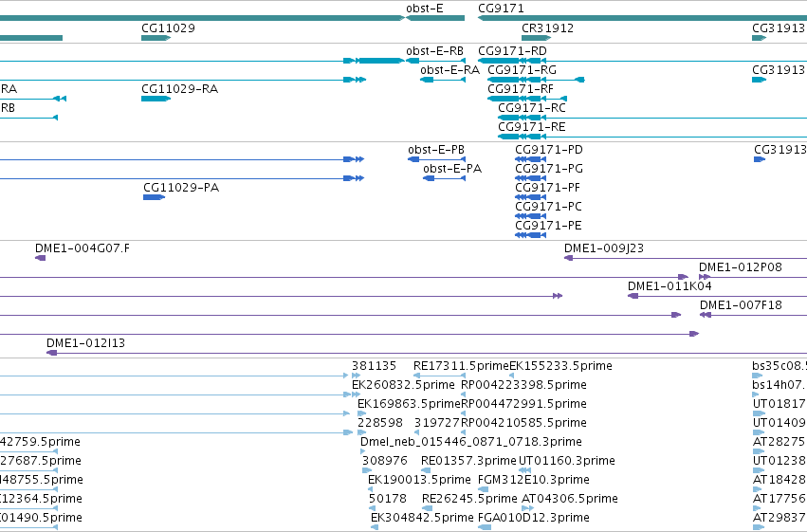The height and width of the screenshot is (532, 807).
Task: Select transcript CG11029-RA
Action: (156, 99)
